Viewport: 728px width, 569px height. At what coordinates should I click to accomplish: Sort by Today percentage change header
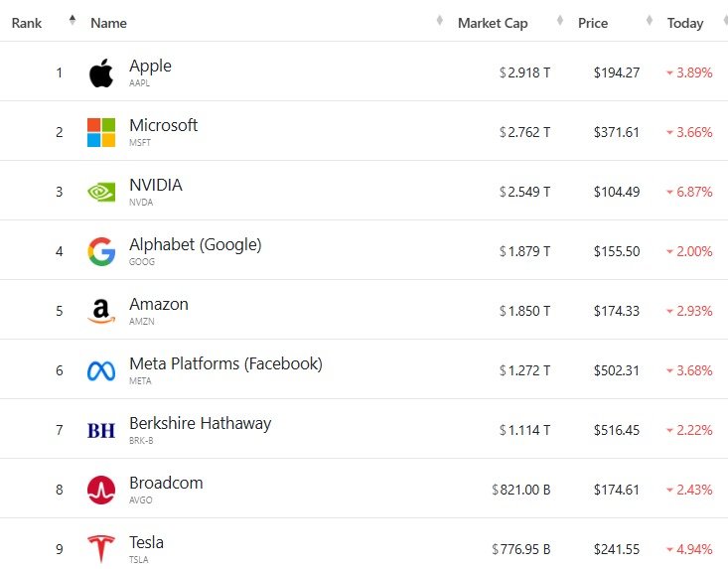[685, 23]
